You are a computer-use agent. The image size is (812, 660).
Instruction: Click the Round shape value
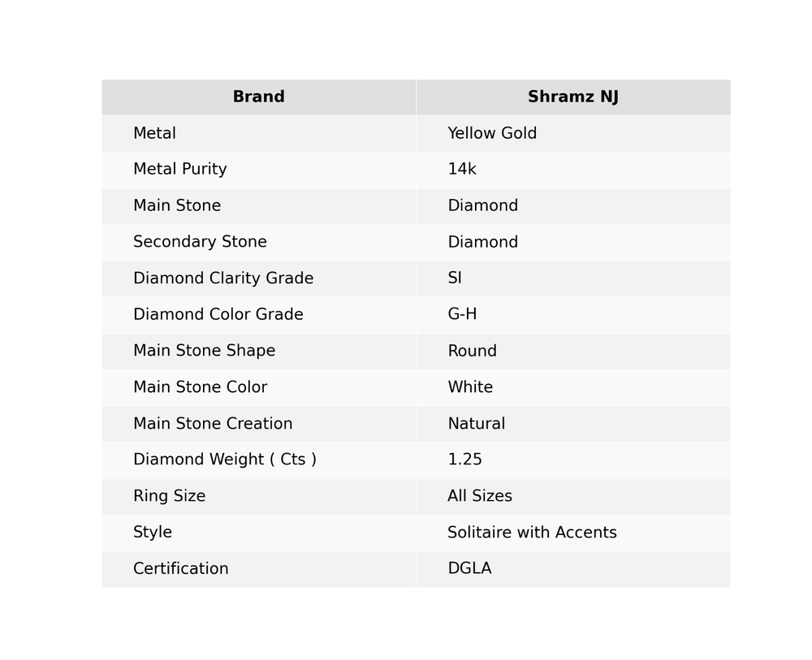[472, 352]
